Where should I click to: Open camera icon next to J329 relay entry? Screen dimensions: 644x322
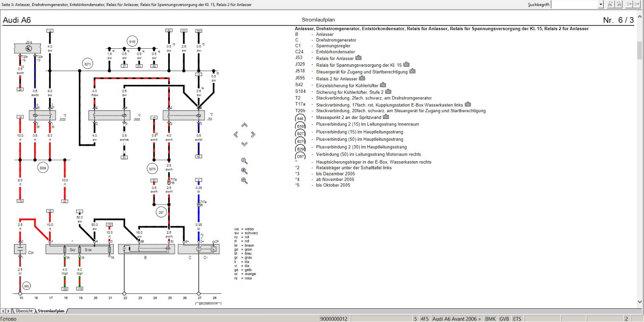(x=407, y=64)
